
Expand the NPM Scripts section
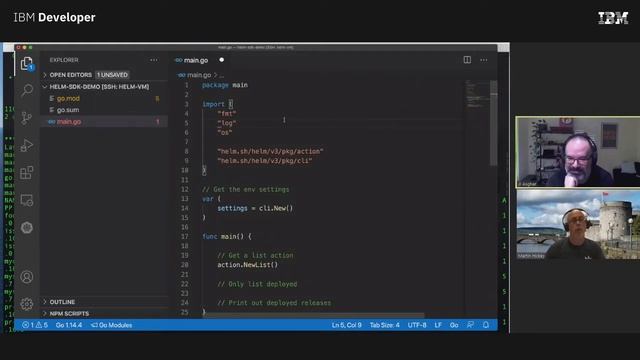coord(69,313)
